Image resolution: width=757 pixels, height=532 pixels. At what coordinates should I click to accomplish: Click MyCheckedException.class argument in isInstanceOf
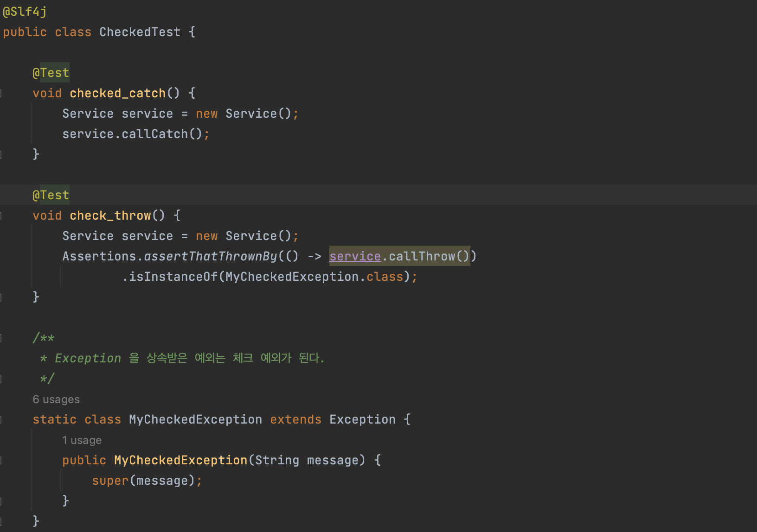click(314, 277)
